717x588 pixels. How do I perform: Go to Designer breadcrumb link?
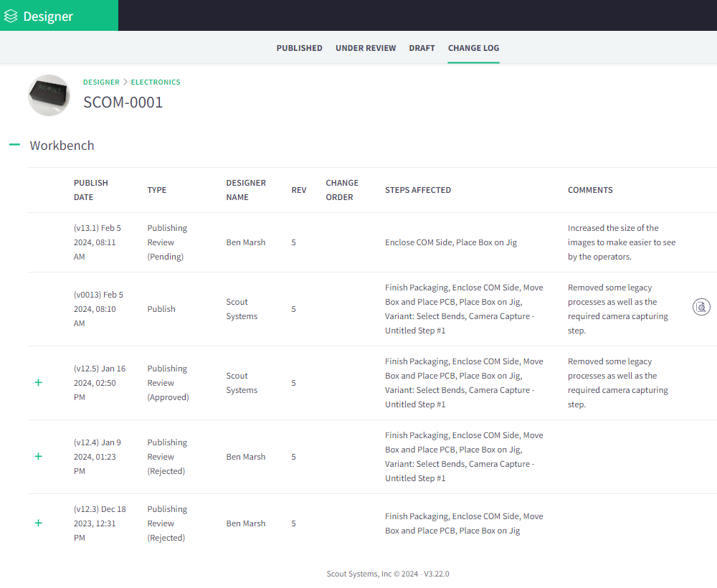coord(101,82)
